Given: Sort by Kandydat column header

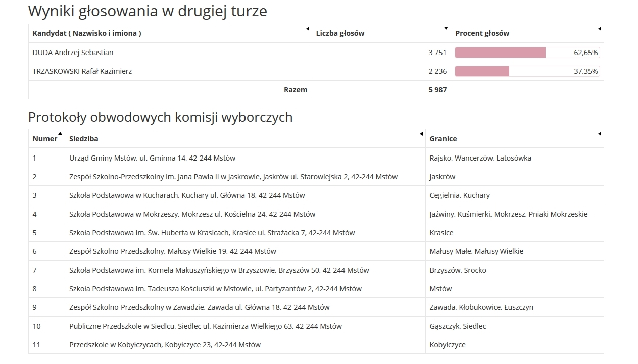Looking at the screenshot, I should (170, 33).
